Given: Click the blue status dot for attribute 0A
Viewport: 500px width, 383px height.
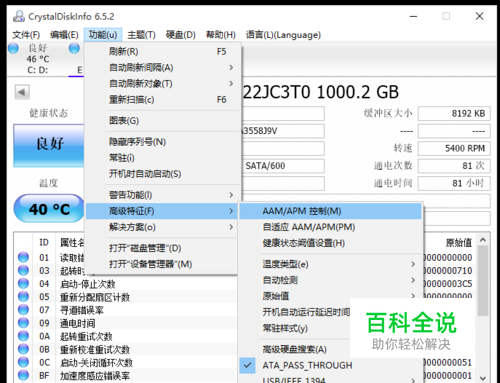Looking at the screenshot, I should click(23, 336).
